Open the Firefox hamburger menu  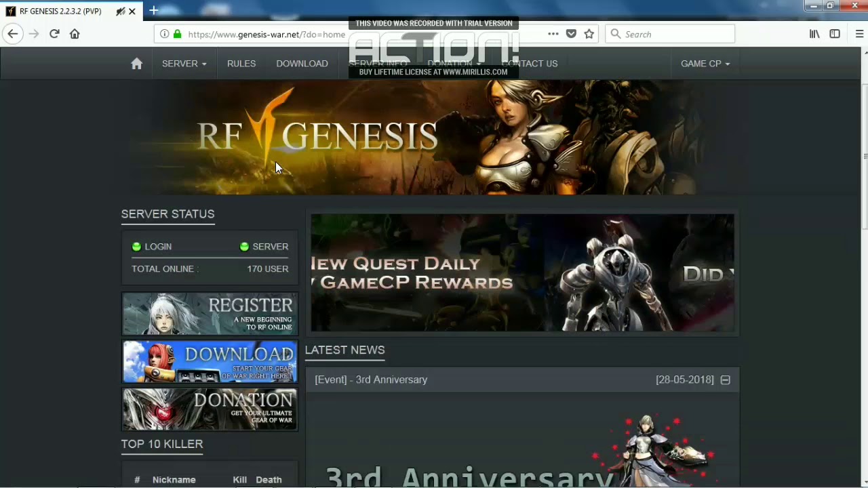pyautogui.click(x=859, y=34)
